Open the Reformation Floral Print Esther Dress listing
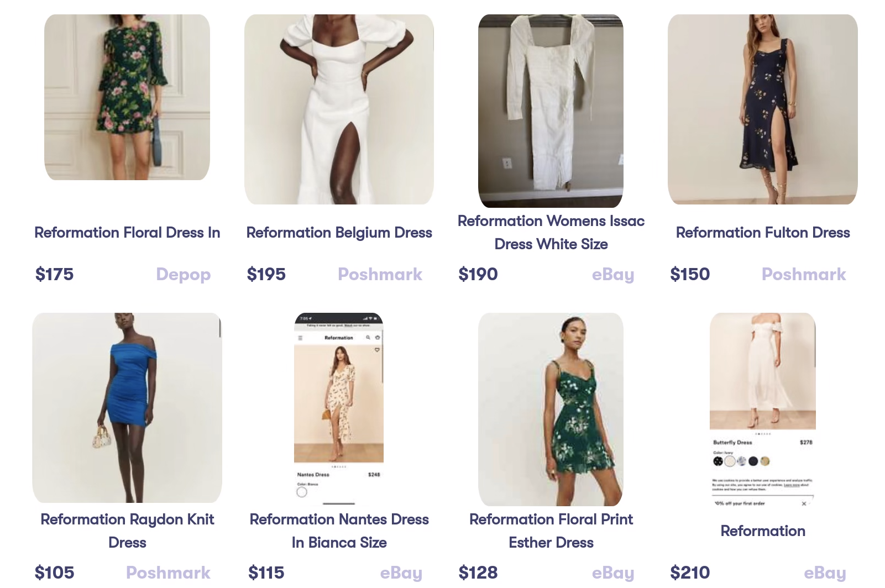Viewport: 885px width, 588px height. point(551,531)
